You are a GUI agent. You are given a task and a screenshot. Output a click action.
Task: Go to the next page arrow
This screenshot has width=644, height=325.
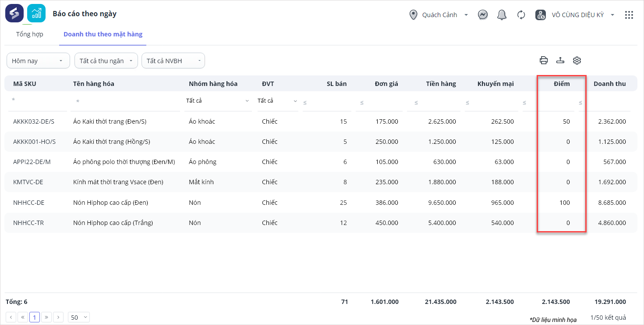(x=59, y=317)
